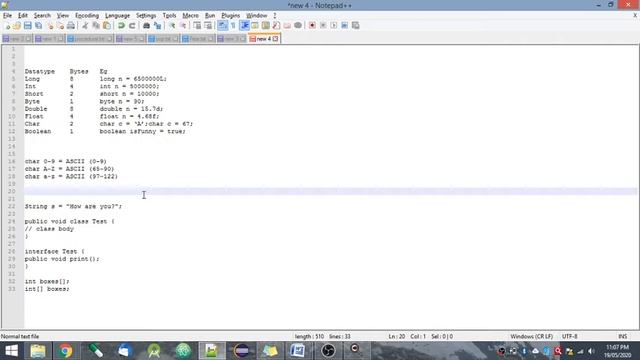Open Find with the binoculars icon

pos(146,26)
